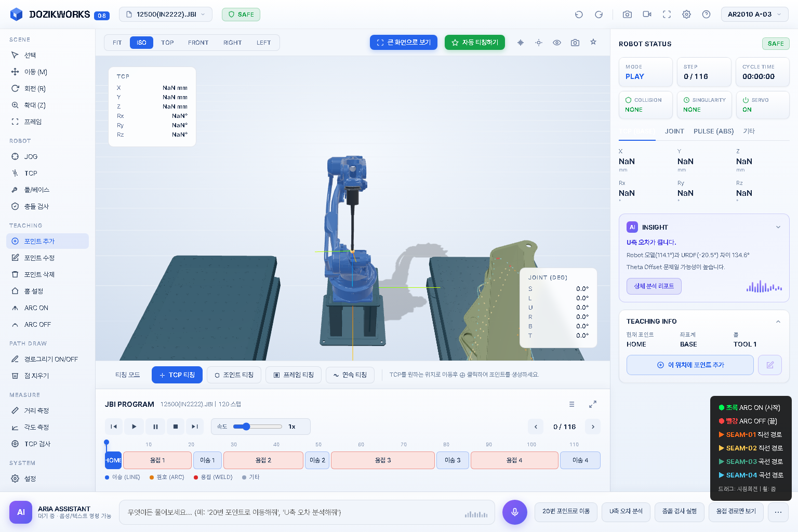This screenshot has width=798, height=532.
Task: Expand the JBI PROGRAM panel arrows
Action: (x=593, y=404)
